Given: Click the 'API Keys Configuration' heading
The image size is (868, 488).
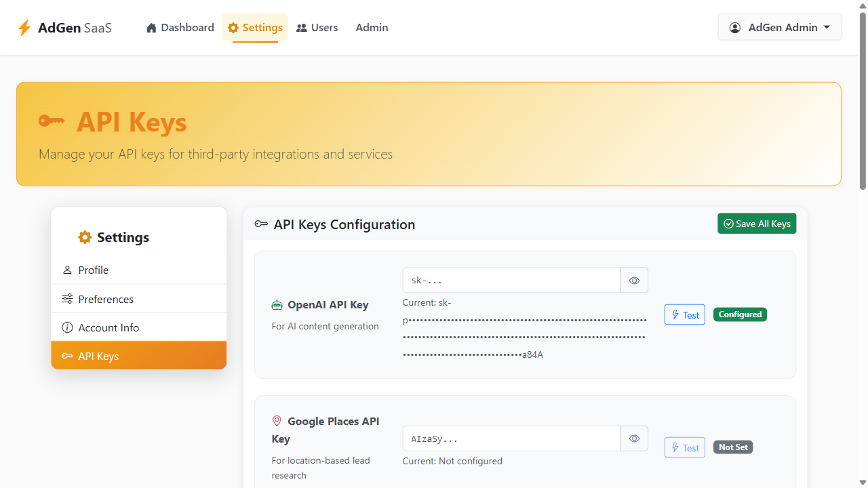Looking at the screenshot, I should 344,224.
